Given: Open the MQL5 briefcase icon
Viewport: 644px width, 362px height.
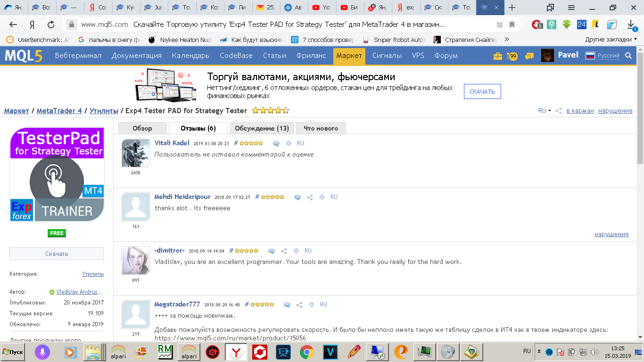Looking at the screenshot, I should pyautogui.click(x=497, y=56).
